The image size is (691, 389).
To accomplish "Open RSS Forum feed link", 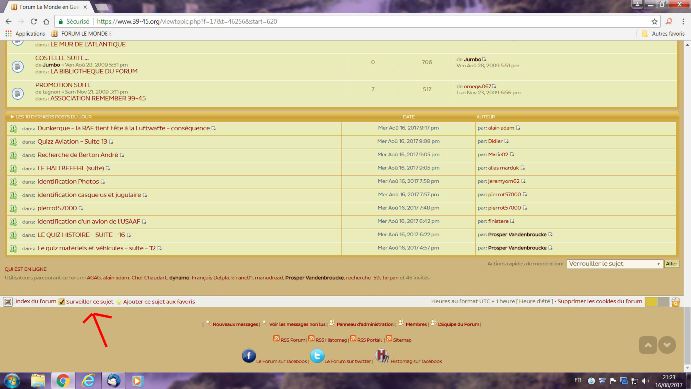I will click(292, 340).
